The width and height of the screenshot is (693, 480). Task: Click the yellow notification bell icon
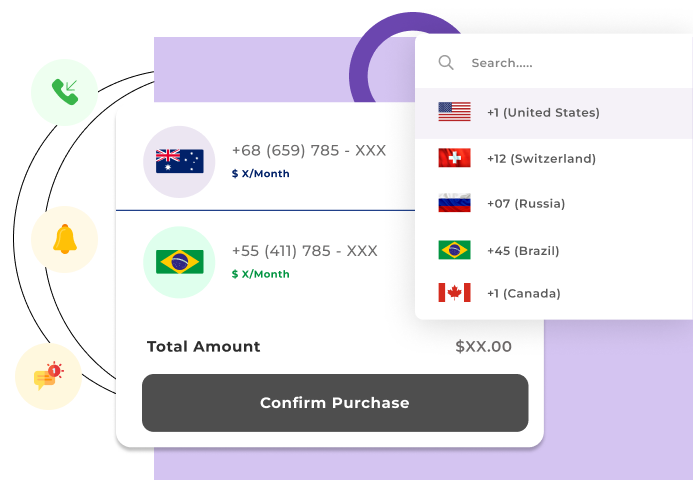click(x=65, y=239)
